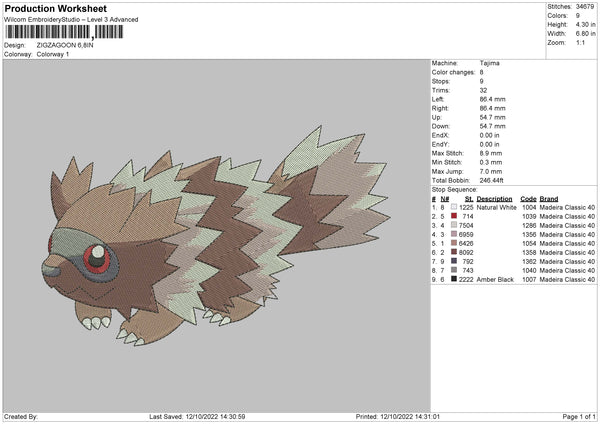Click the EndX value 0.00 in

489,135
